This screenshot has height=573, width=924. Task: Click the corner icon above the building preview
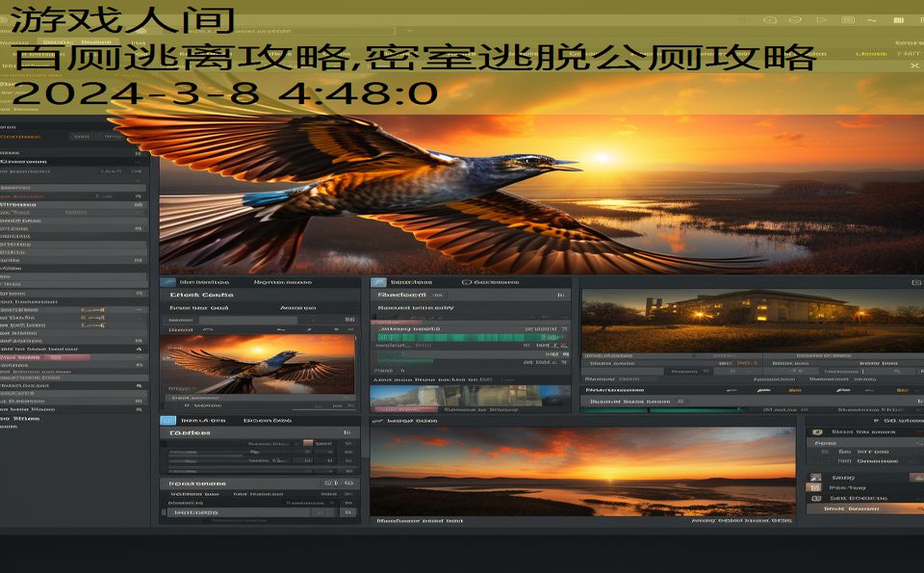point(918,282)
